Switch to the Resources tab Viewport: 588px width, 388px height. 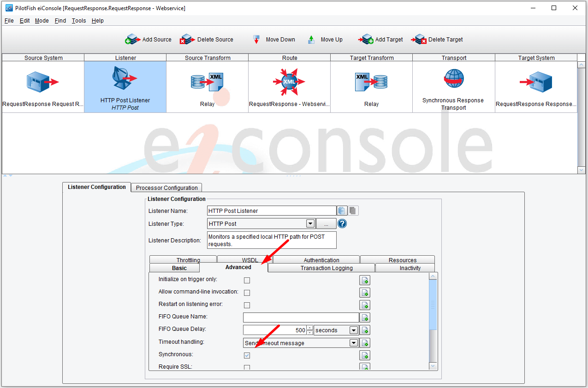click(398, 260)
